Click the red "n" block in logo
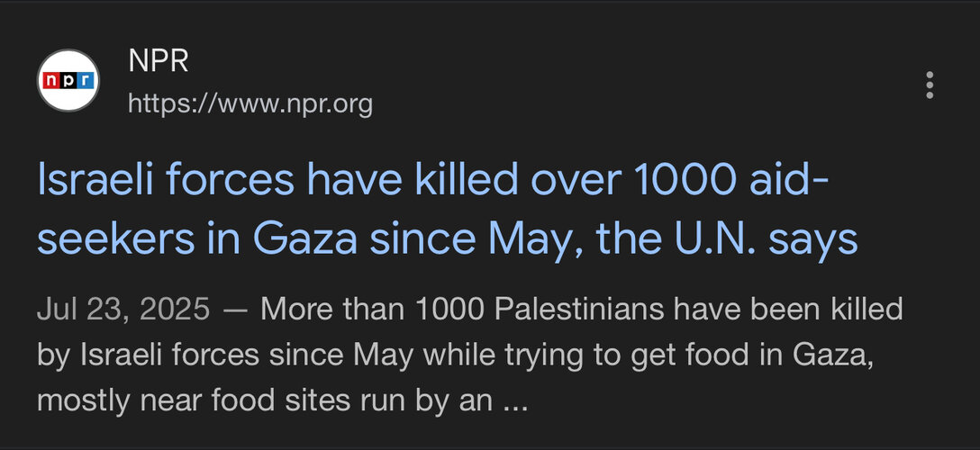The width and height of the screenshot is (980, 450). 50,80
